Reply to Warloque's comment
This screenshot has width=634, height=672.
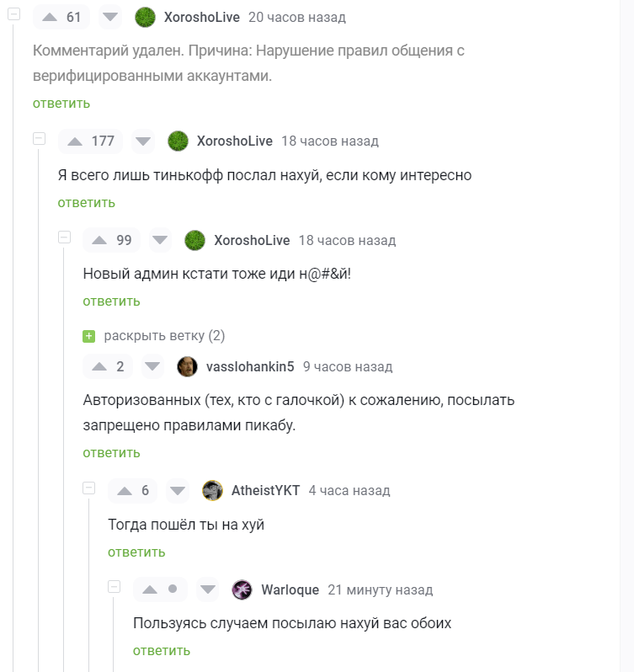[x=162, y=650]
